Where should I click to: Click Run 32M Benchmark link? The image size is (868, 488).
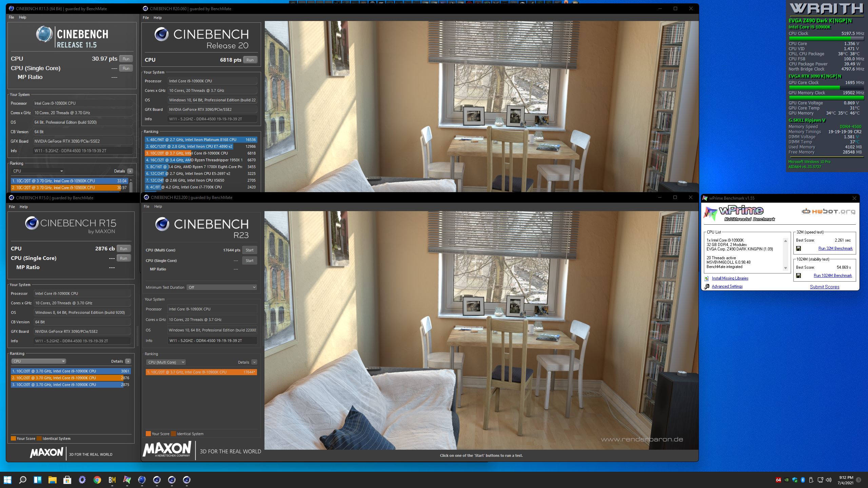[x=835, y=248]
